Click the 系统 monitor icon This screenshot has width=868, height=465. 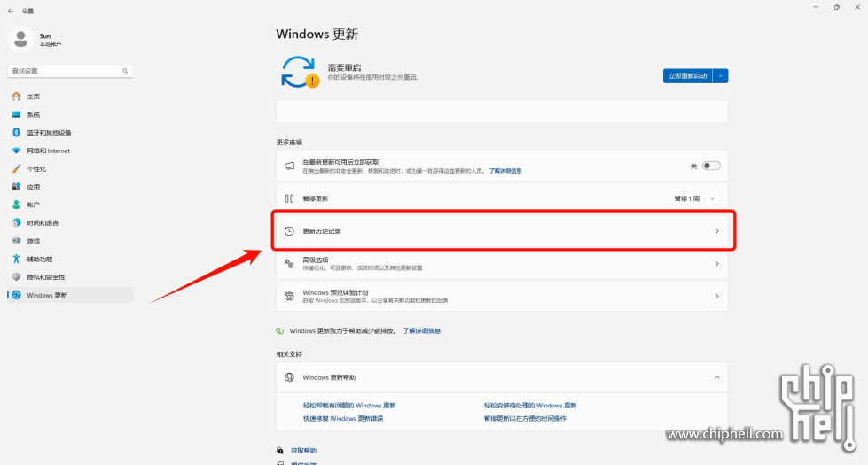(16, 114)
